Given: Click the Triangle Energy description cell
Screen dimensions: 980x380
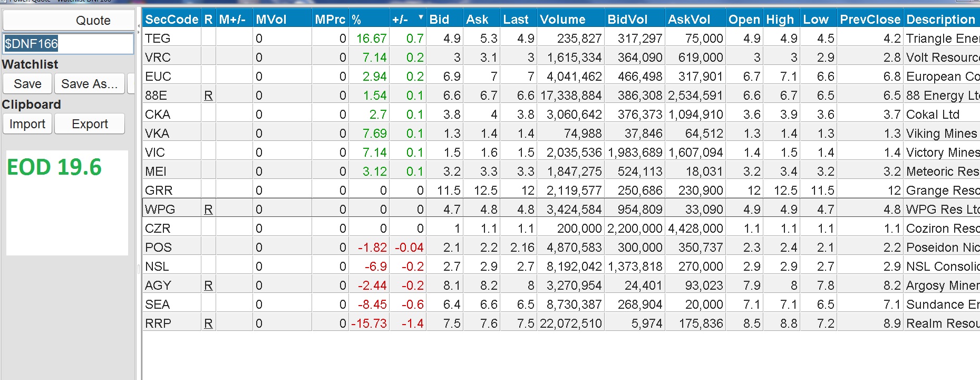Looking at the screenshot, I should point(943,39).
